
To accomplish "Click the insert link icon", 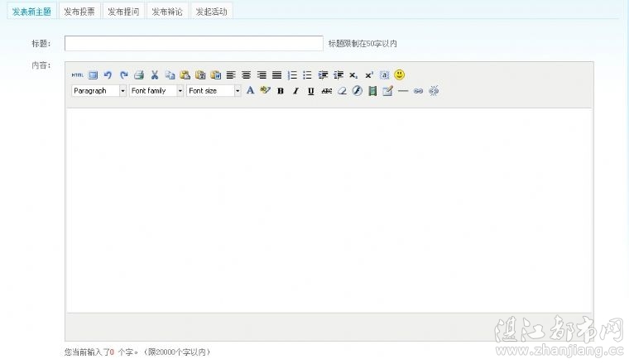I will tap(418, 91).
